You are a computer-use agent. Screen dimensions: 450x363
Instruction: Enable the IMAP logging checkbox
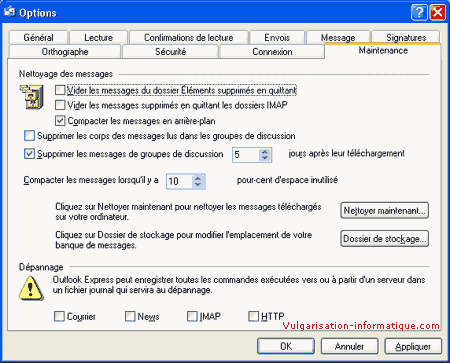[192, 316]
